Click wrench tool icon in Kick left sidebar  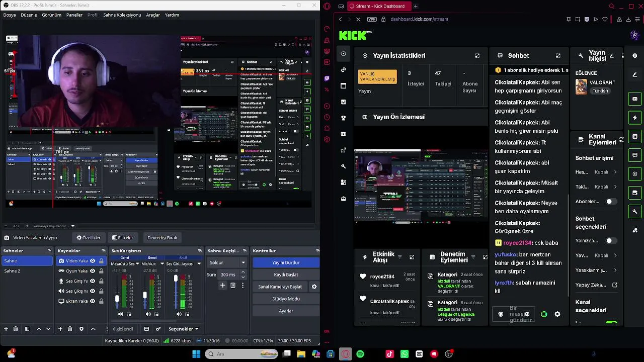click(x=344, y=166)
